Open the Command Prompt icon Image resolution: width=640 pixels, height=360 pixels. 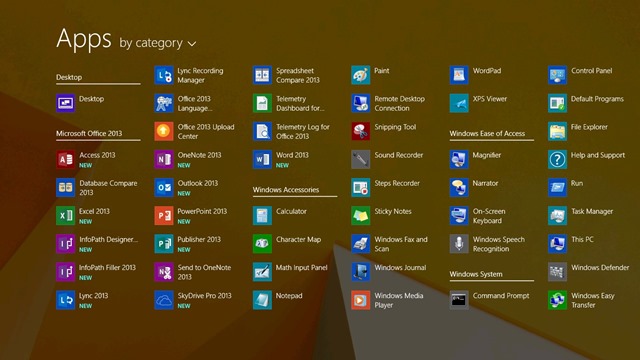(x=459, y=300)
